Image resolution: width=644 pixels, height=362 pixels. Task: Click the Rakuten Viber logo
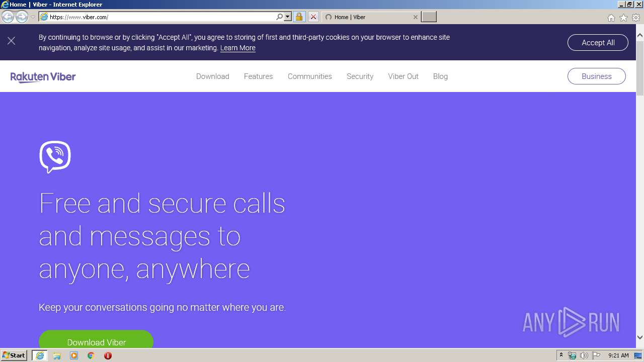[43, 77]
